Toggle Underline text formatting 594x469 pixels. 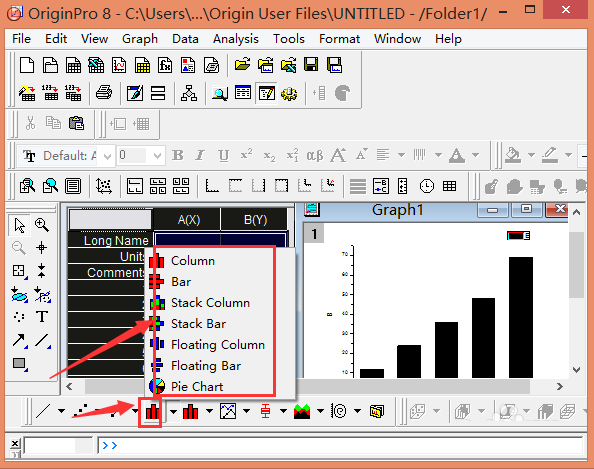coord(224,155)
